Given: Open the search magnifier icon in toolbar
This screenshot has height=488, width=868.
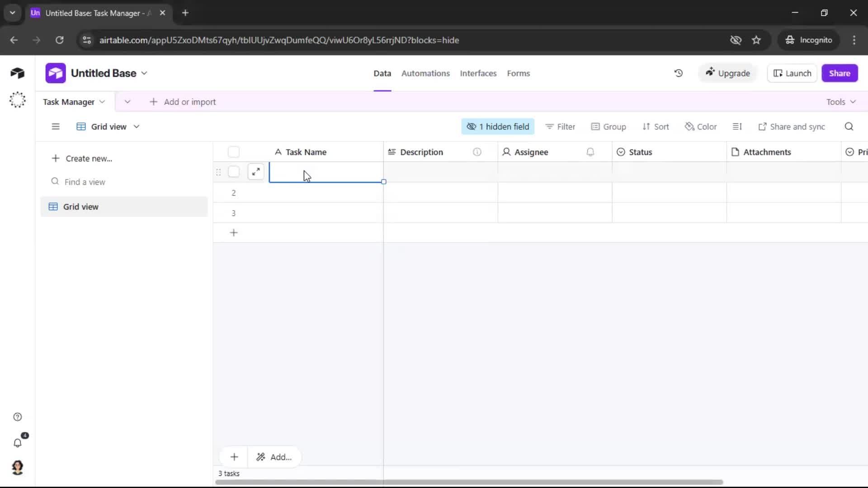Looking at the screenshot, I should (x=849, y=127).
